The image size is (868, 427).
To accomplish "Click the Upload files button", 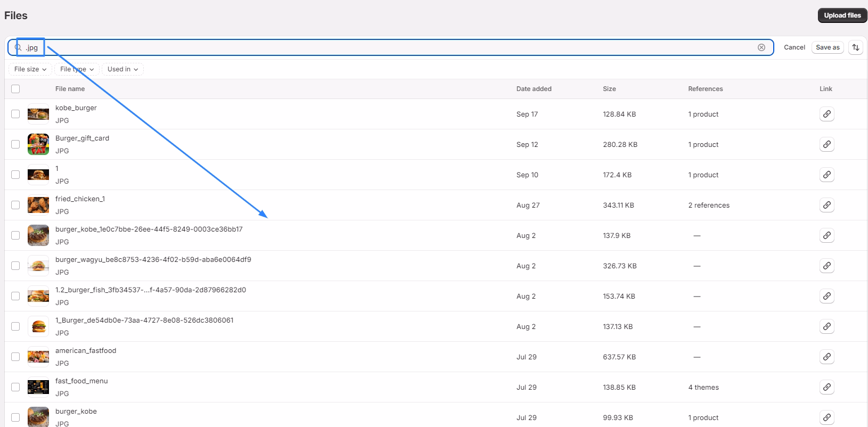I will tap(842, 15).
